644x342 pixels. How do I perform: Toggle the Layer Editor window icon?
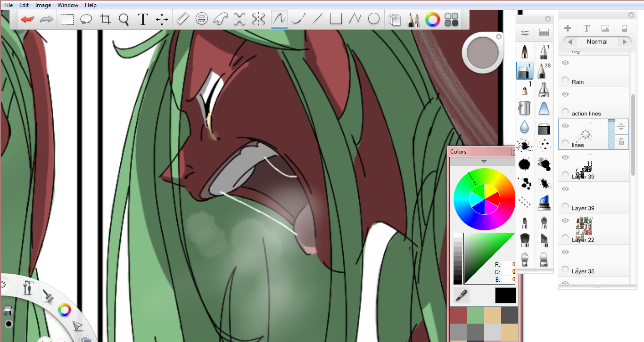395,20
